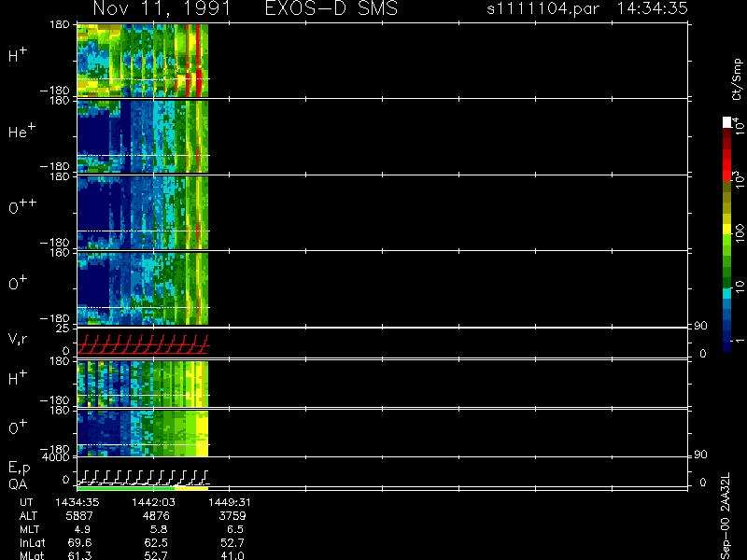Pick the yellow segment of the color bar
Screen dimensions: 747x560
726,230
